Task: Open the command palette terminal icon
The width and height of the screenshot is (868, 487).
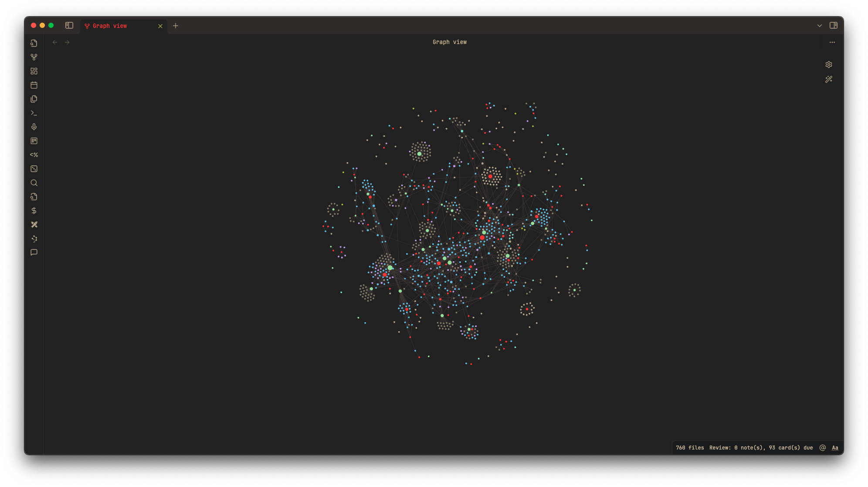Action: coord(34,113)
